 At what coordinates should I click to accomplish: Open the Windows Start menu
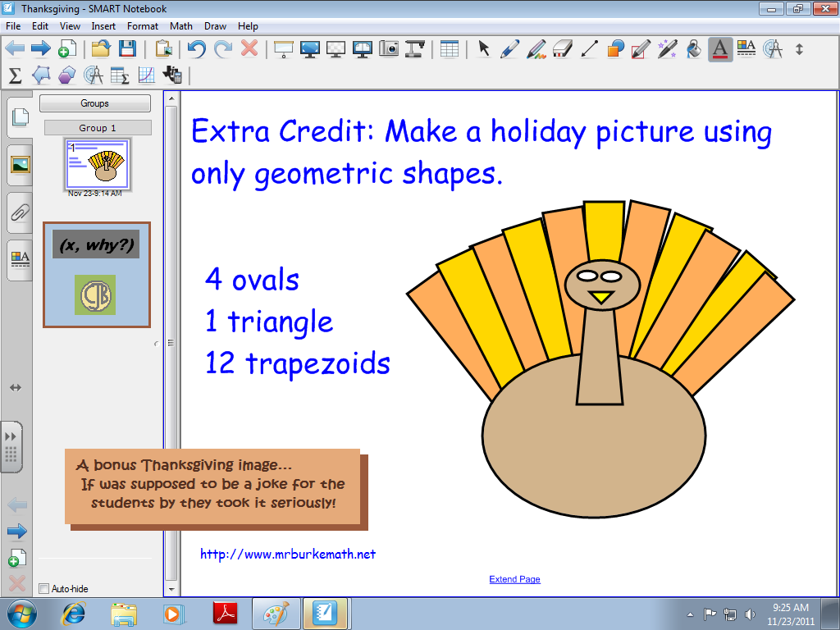click(22, 614)
